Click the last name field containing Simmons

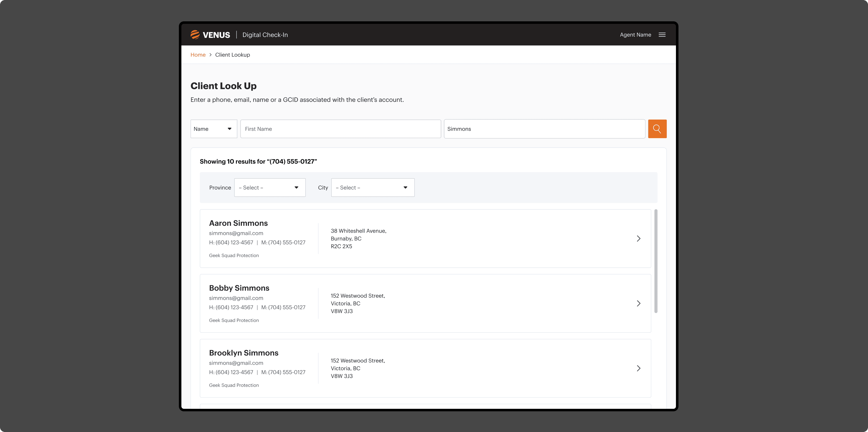pos(544,129)
